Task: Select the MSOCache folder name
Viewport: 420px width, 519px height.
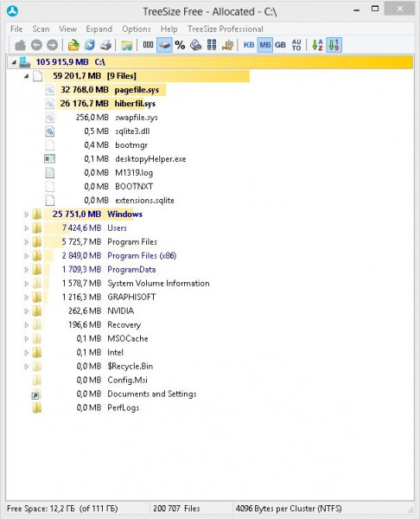Action: (128, 338)
